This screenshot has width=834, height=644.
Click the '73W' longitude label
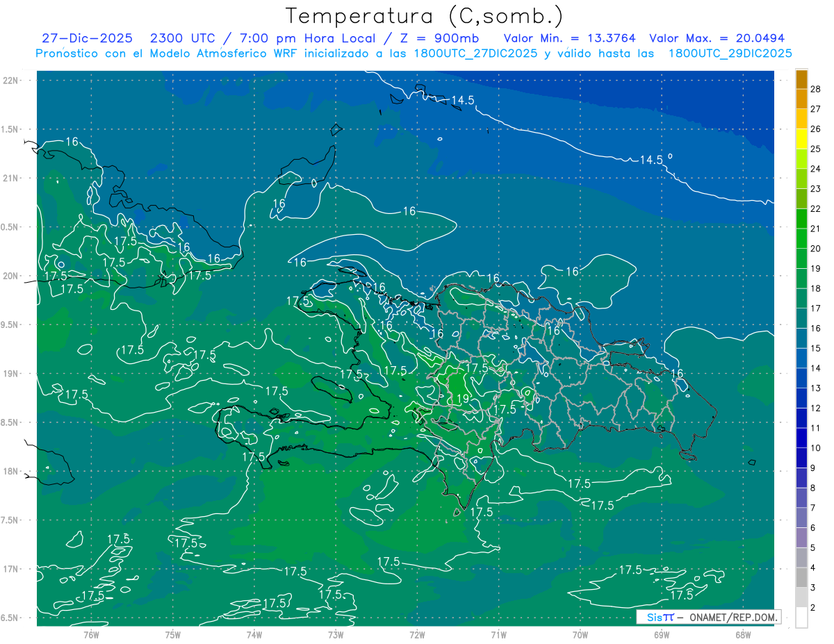pos(336,634)
